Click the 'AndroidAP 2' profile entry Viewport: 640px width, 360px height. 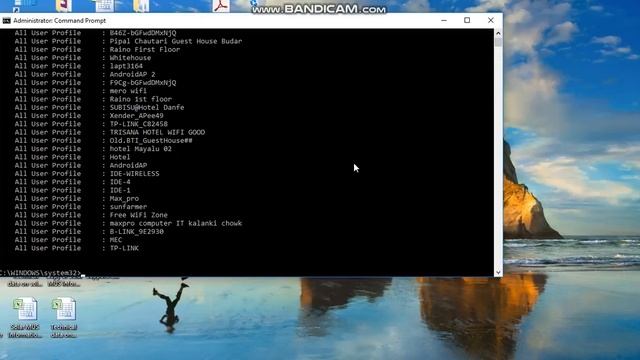tap(132, 74)
